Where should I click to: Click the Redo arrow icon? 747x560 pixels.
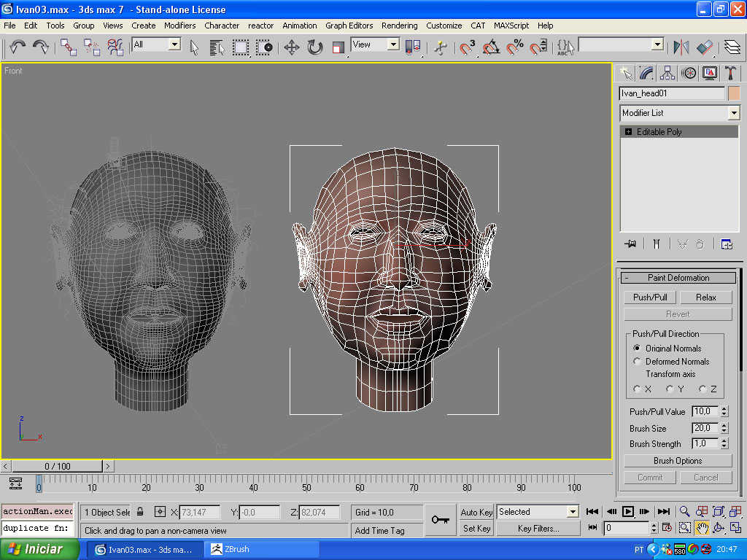(x=41, y=47)
